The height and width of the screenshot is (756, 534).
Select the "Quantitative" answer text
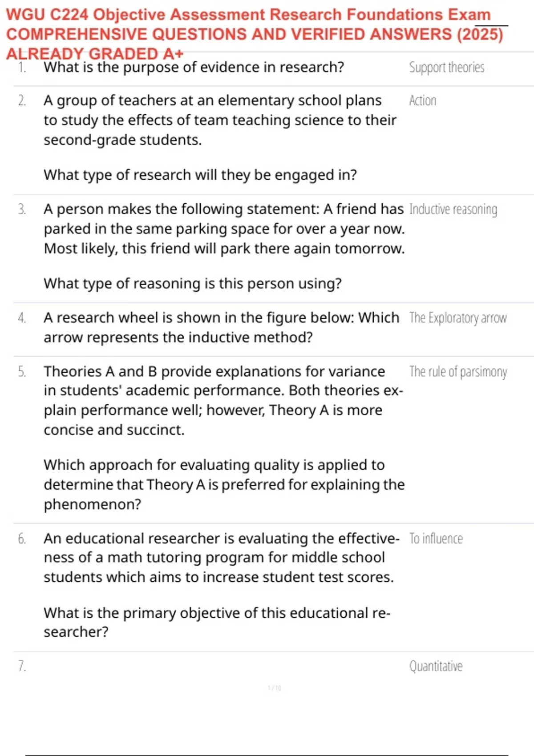coord(436,666)
